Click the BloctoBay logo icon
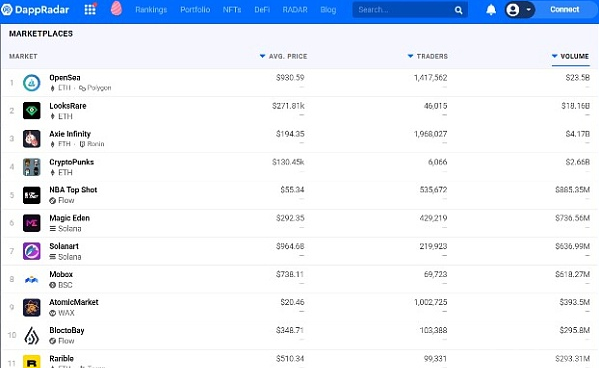Screen dimensions: 599x368 coord(32,336)
